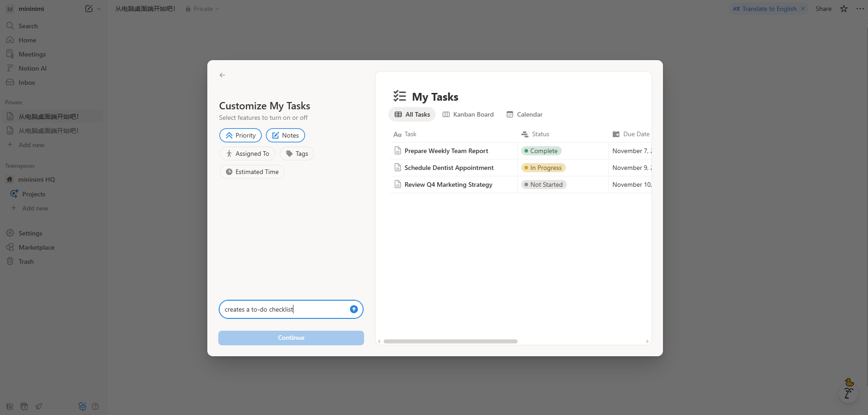The height and width of the screenshot is (415, 868).
Task: Close the Translate to English banner
Action: point(803,9)
